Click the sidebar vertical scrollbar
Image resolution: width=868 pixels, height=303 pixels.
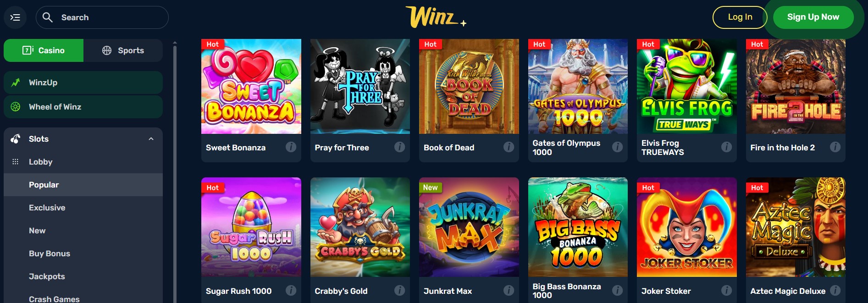[175, 172]
